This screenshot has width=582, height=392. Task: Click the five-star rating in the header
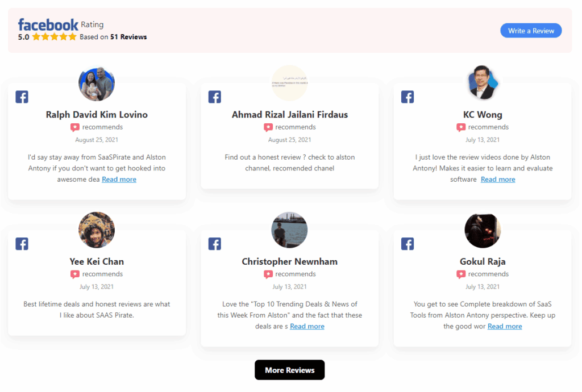point(54,37)
